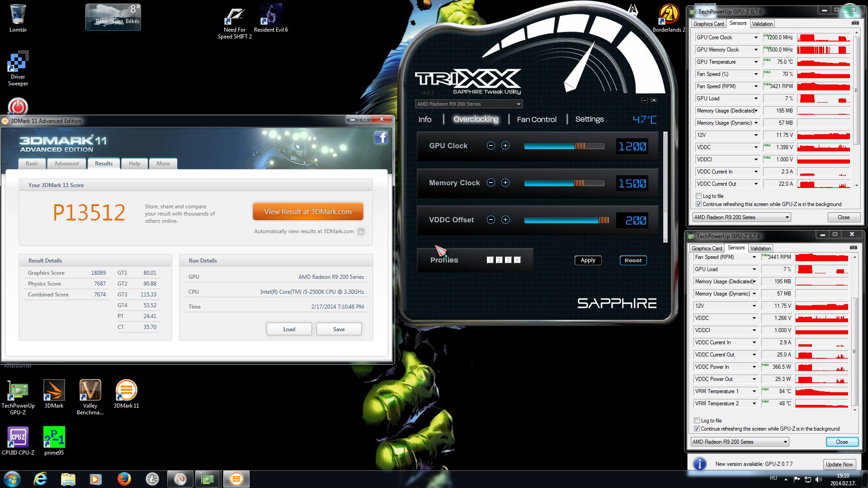
Task: Open Need For Speed SHIFT 2 shortcut
Action: [235, 23]
